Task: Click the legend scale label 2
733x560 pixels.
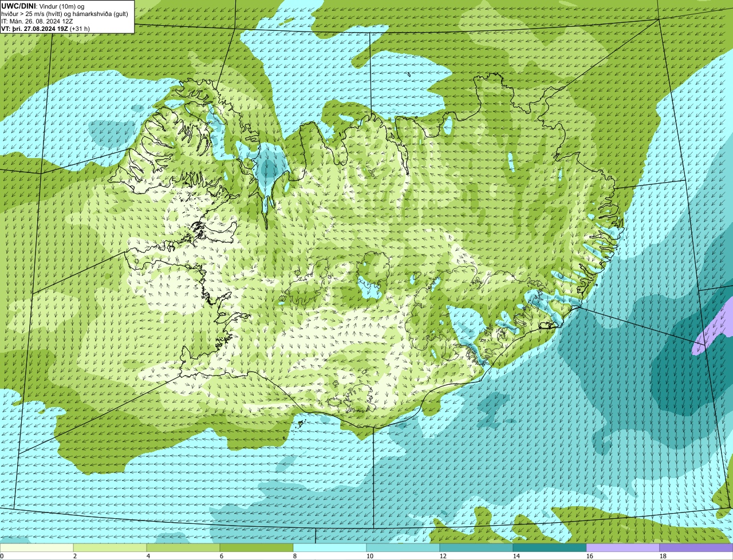Action: coord(75,556)
